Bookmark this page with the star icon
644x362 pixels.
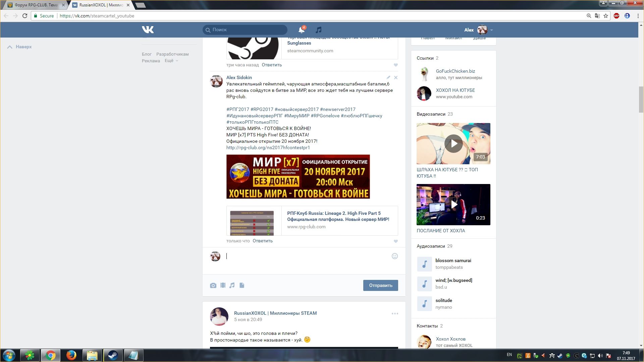click(x=606, y=16)
